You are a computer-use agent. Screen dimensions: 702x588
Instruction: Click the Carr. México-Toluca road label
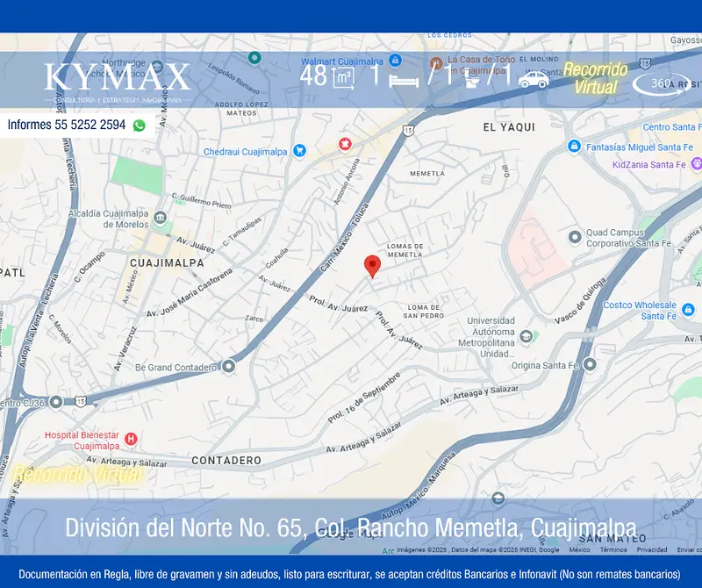(344, 237)
